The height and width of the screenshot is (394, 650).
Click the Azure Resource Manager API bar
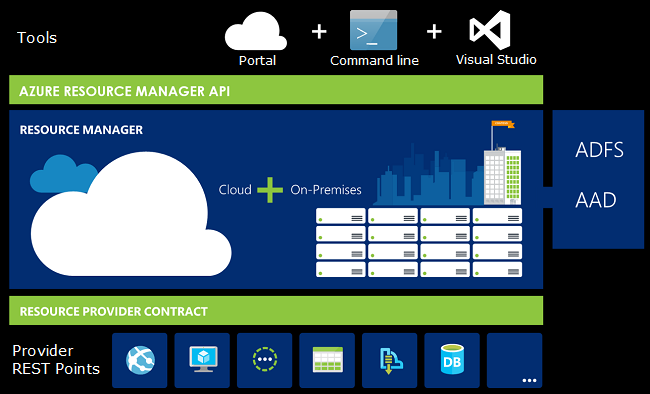click(276, 90)
